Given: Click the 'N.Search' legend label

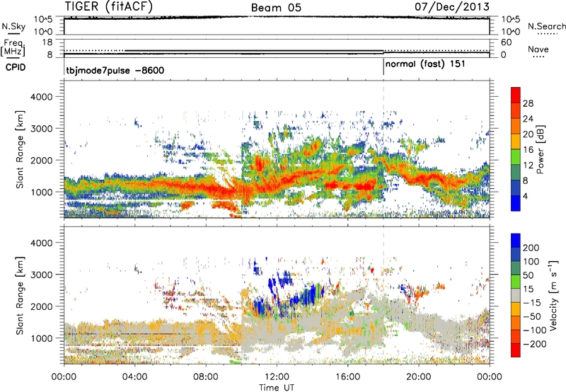Looking at the screenshot, I should coord(547,26).
